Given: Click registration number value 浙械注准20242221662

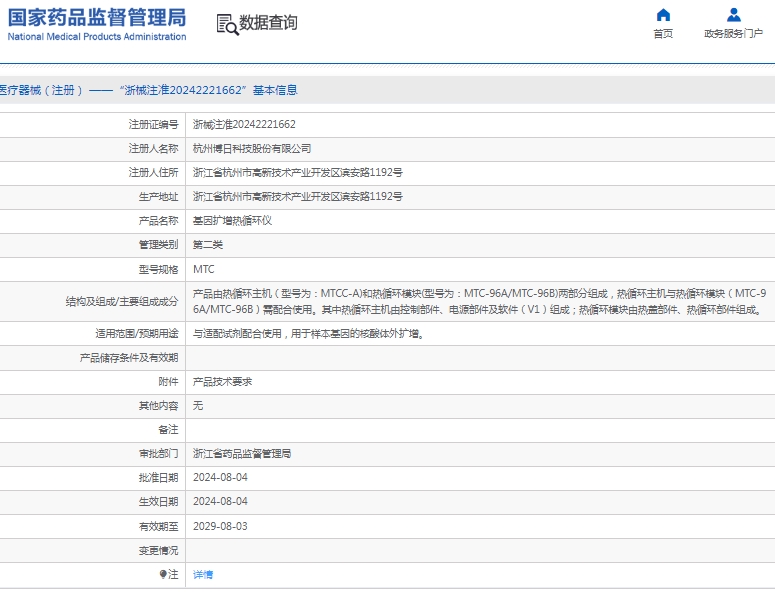Looking at the screenshot, I should click(243, 125).
